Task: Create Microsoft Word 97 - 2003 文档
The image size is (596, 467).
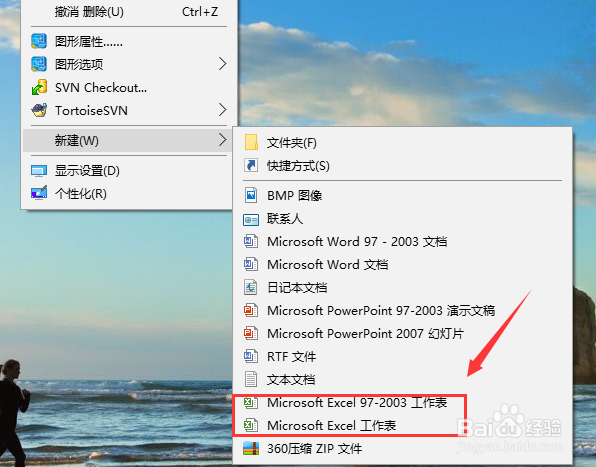Action: tap(403, 241)
